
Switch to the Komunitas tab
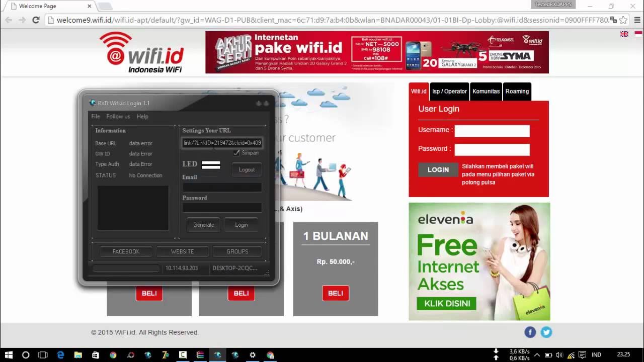(486, 92)
